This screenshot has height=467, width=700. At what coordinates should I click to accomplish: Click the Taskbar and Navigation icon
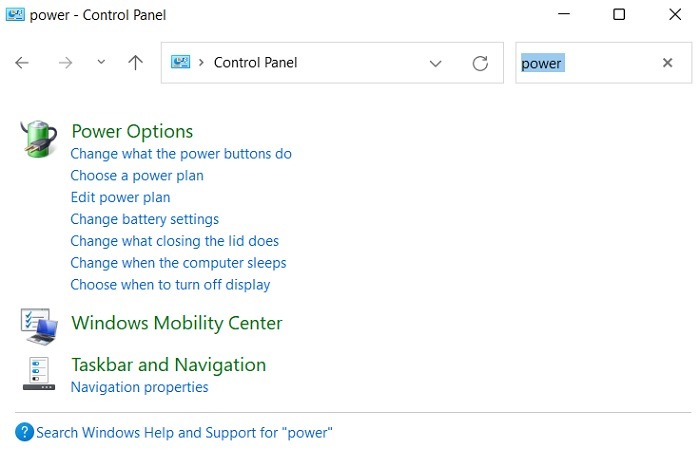tap(39, 372)
